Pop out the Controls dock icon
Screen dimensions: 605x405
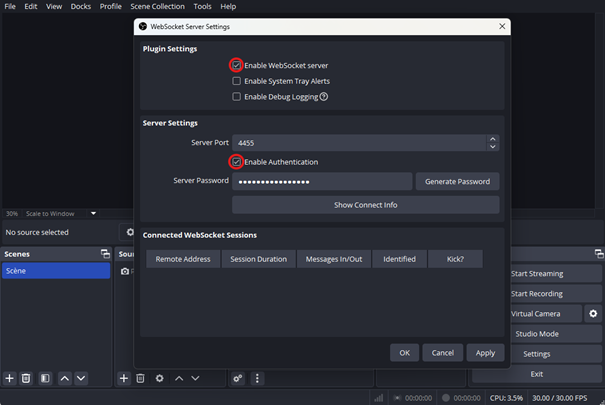599,254
